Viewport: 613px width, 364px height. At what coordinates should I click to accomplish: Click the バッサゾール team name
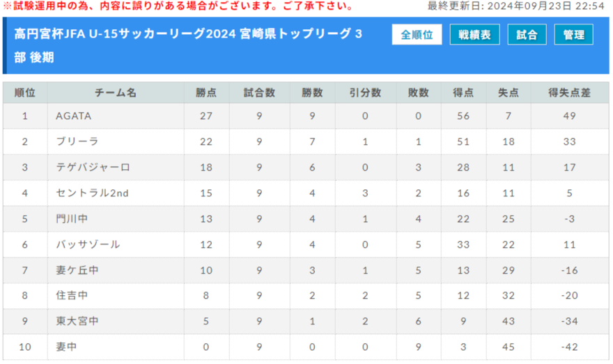(x=88, y=244)
